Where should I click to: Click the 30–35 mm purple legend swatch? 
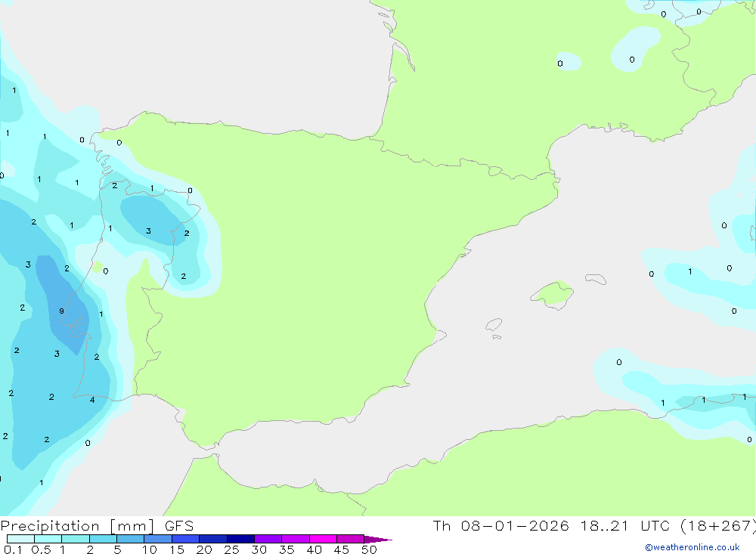pyautogui.click(x=268, y=539)
